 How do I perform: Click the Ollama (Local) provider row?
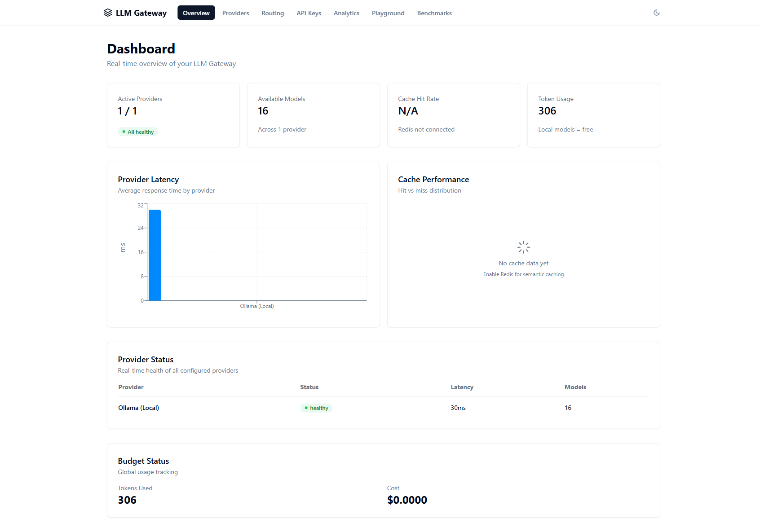(x=138, y=408)
